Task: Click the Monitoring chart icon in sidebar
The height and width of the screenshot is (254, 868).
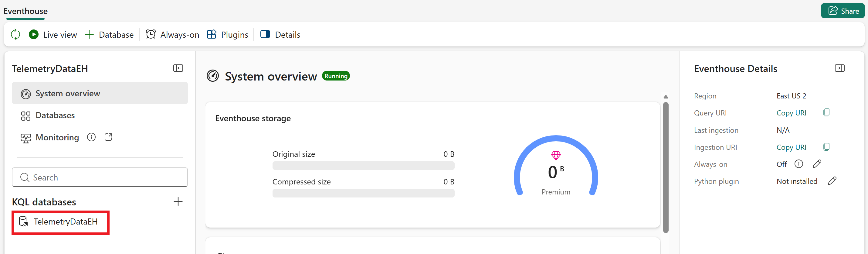Action: click(x=25, y=138)
